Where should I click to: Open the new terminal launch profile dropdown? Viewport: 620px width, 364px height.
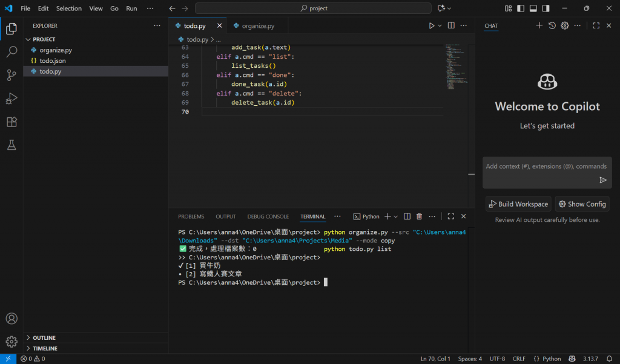(x=396, y=216)
